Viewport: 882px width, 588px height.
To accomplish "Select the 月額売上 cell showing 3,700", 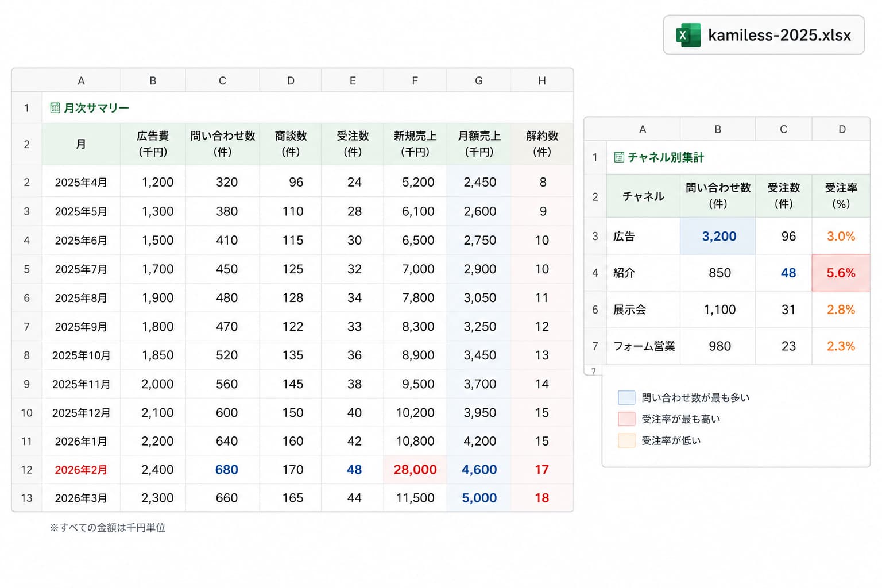I will point(479,384).
